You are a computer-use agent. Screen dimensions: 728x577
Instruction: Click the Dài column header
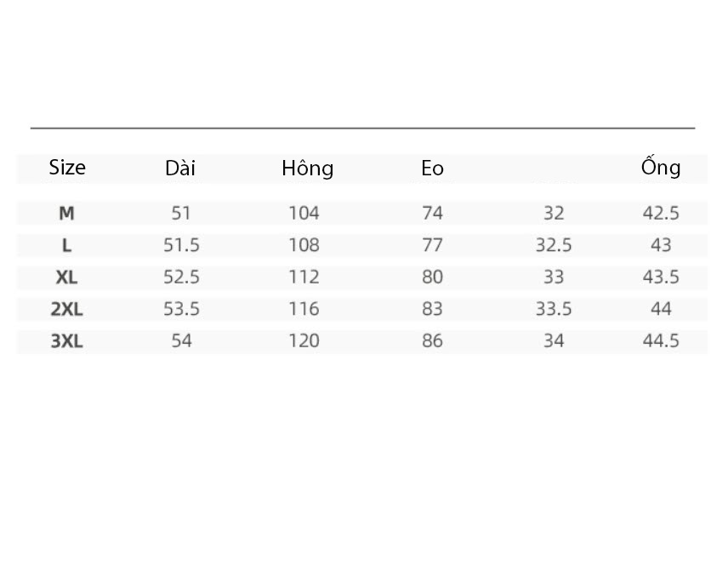tap(180, 168)
